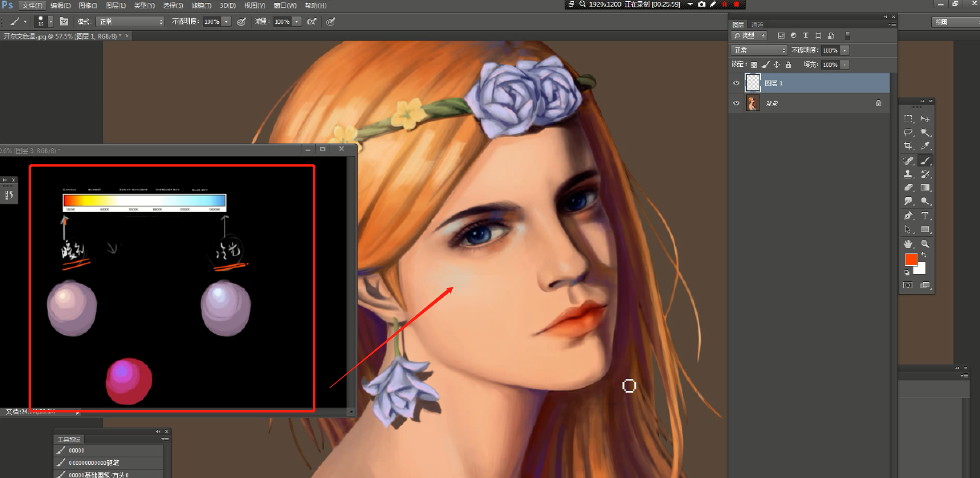Hide 图层 1 layer visibility eye
This screenshot has width=980, height=478.
(736, 83)
